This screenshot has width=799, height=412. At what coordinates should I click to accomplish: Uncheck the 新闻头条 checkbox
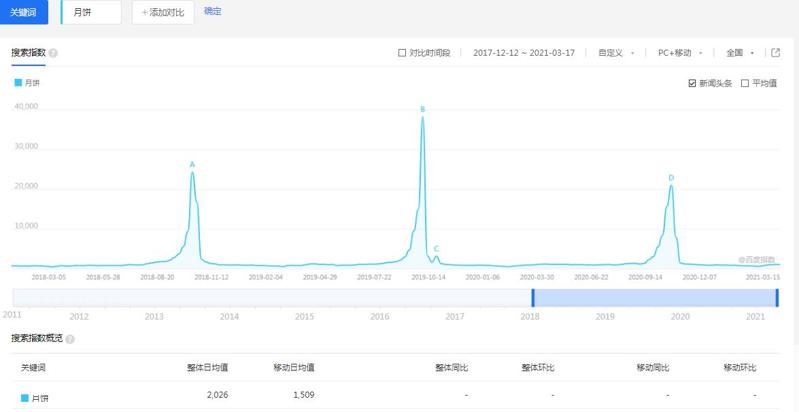pyautogui.click(x=692, y=83)
